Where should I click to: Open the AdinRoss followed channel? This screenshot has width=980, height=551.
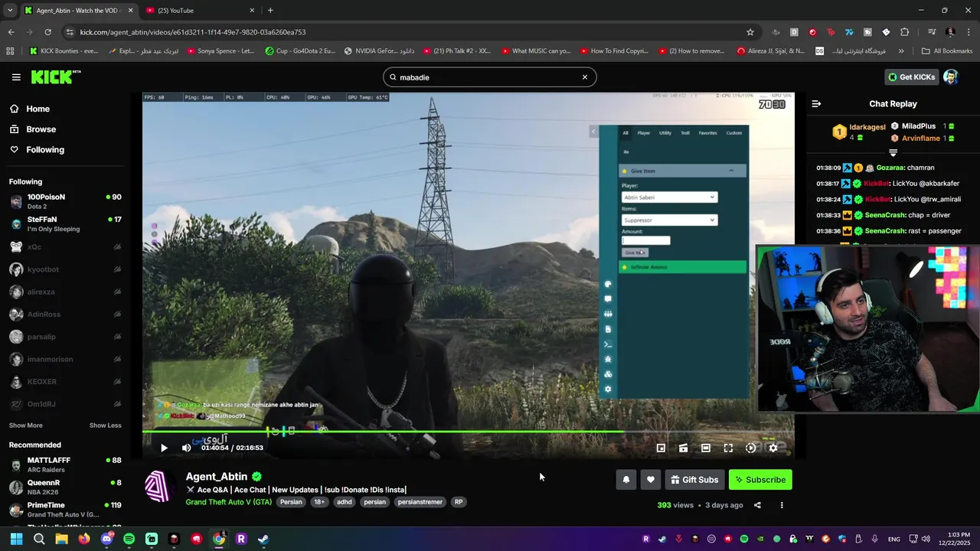coord(65,314)
